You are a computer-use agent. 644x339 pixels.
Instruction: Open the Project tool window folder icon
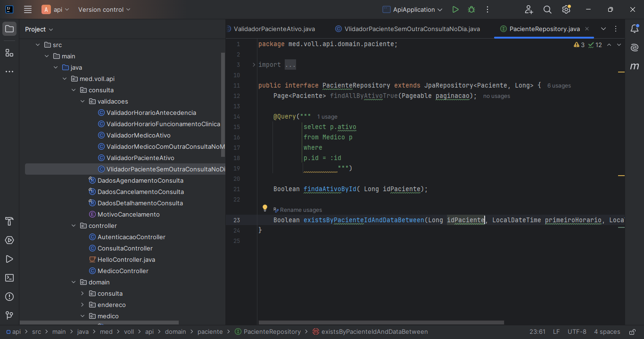[9, 29]
